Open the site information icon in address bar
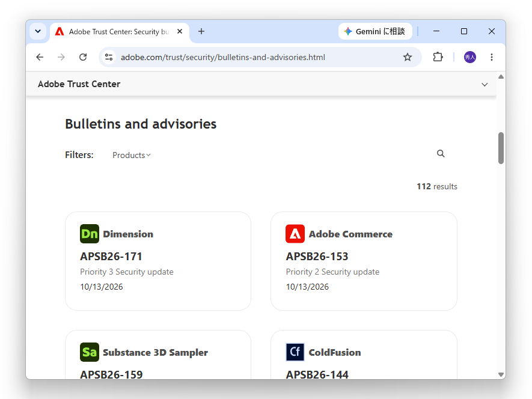This screenshot has height=399, width=532. tap(109, 57)
